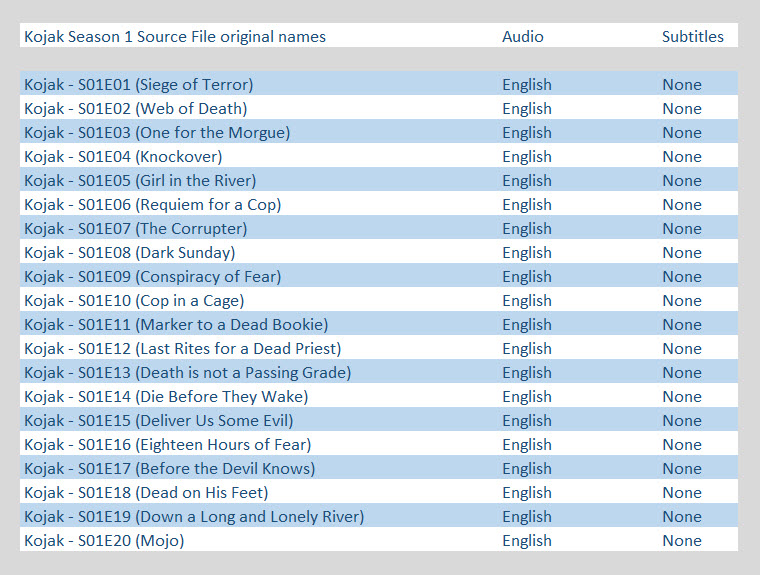This screenshot has width=760, height=575.
Task: Select "None" subtitles for Before the Devil Knows
Action: tap(682, 468)
